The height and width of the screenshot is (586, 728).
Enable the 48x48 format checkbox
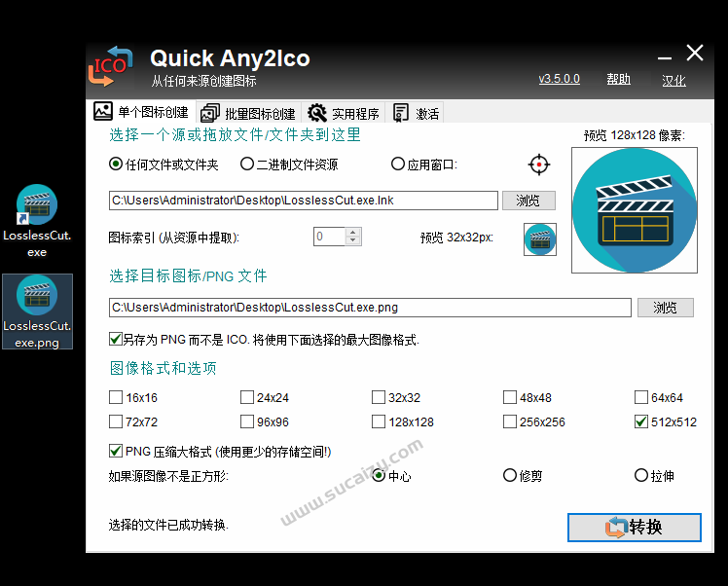point(510,397)
